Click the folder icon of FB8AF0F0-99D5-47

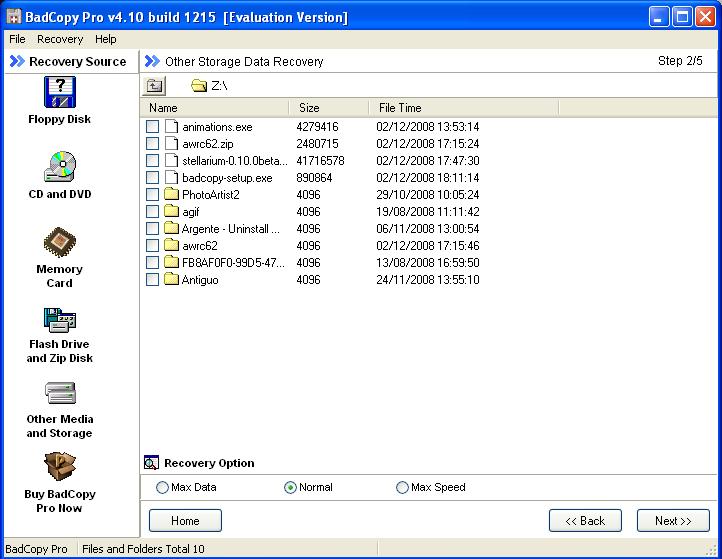click(x=171, y=262)
